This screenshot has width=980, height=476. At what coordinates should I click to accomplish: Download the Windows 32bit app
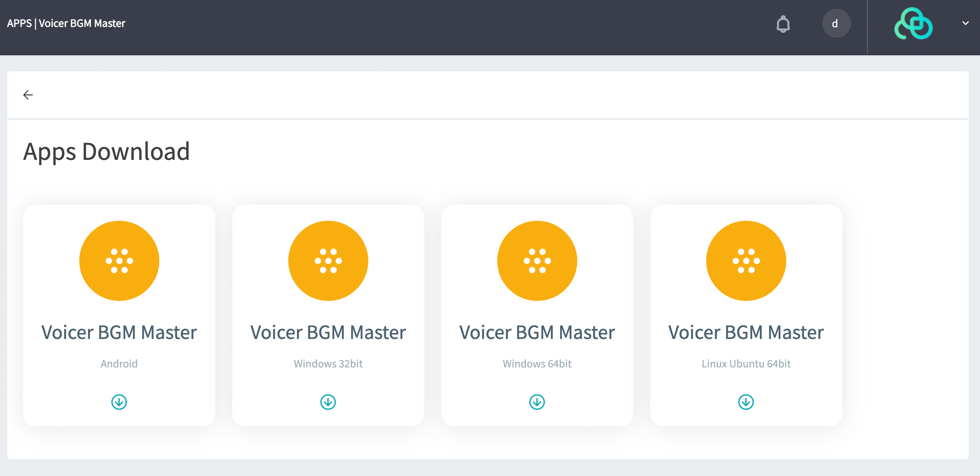(x=328, y=402)
